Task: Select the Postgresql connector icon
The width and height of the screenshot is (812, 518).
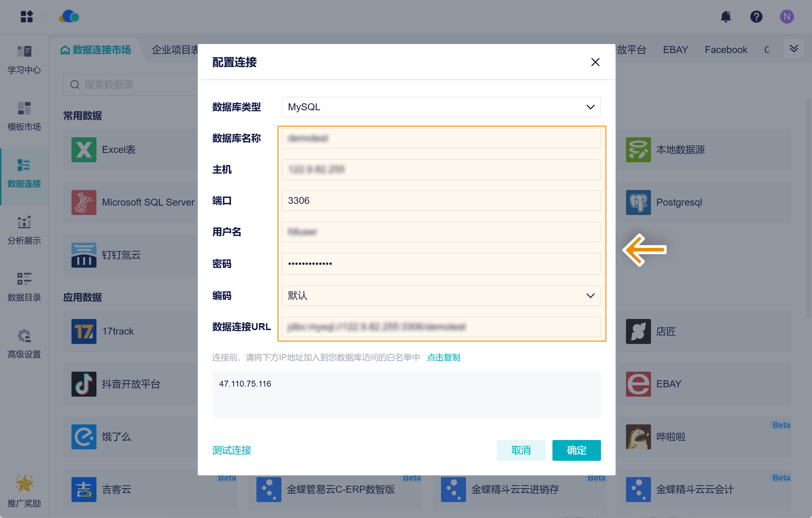Action: tap(638, 202)
